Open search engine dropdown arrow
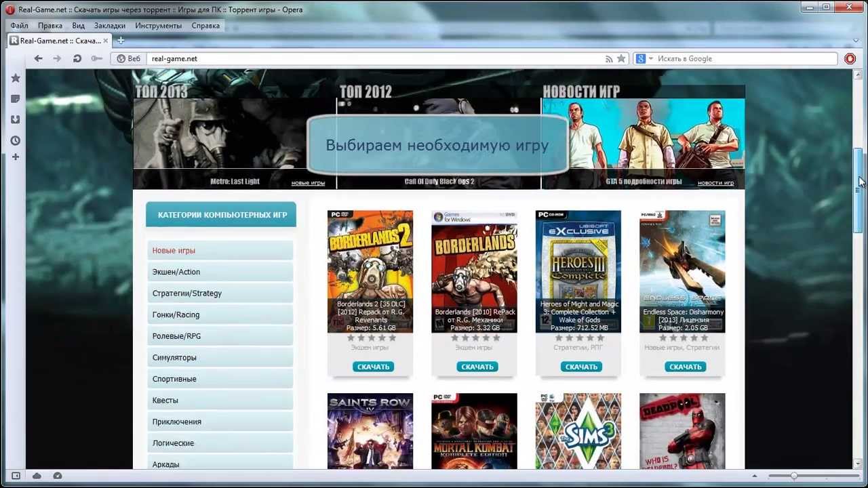 click(650, 59)
